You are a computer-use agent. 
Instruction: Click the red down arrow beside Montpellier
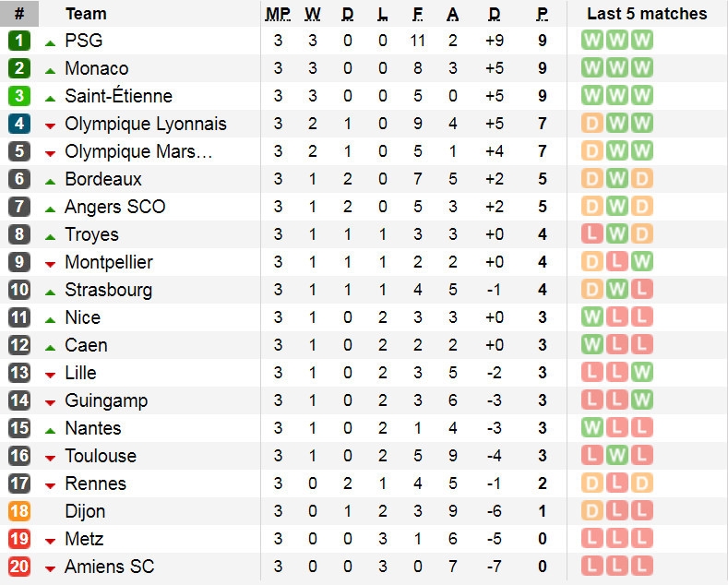(50, 265)
